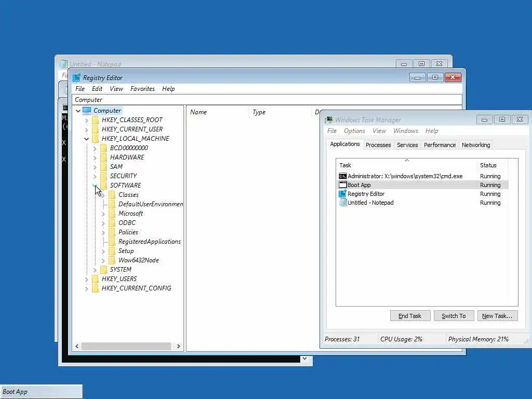532x399 pixels.
Task: Sort tasks by the Task column header
Action: 406,165
